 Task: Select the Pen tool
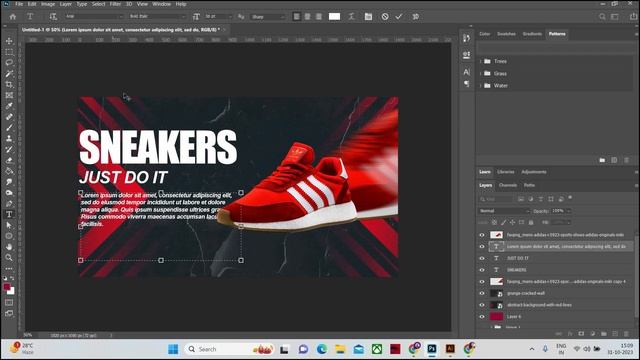tap(9, 203)
